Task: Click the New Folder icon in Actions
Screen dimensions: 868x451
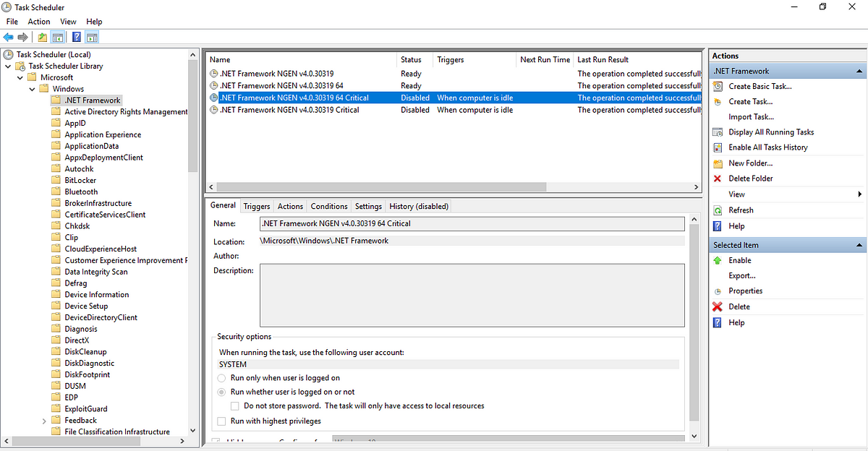Action: coord(718,163)
